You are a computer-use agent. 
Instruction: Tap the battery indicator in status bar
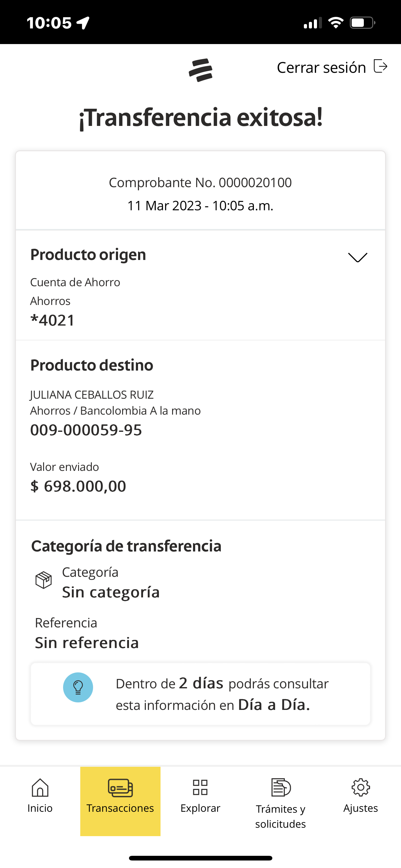(362, 23)
